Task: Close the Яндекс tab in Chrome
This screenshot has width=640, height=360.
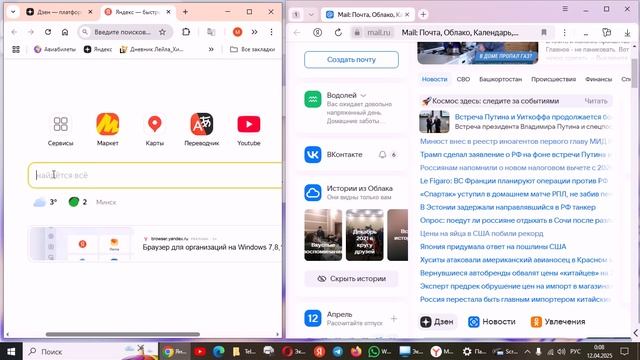Action: click(169, 12)
